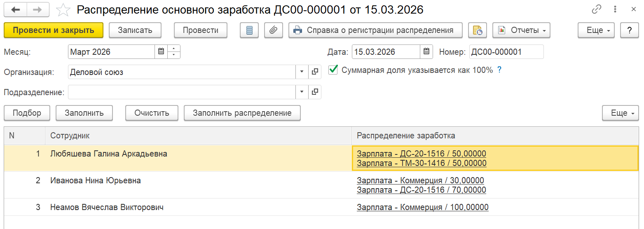Focus the empty Подразделение field

(x=182, y=92)
